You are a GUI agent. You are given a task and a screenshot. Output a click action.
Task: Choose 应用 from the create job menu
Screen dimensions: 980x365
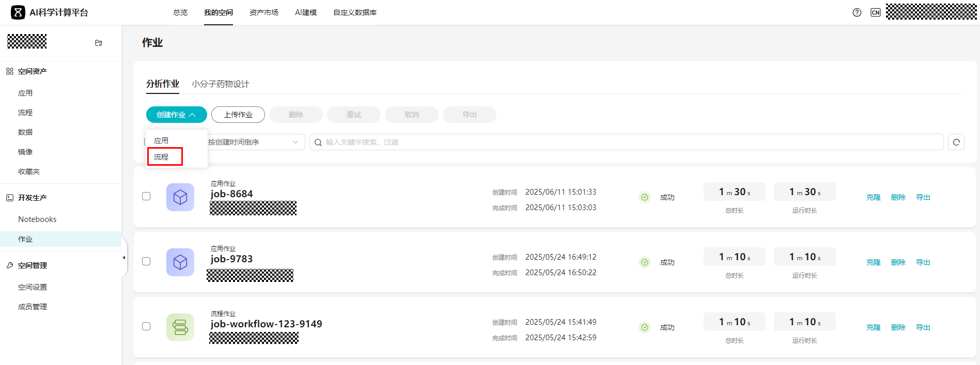coord(161,140)
